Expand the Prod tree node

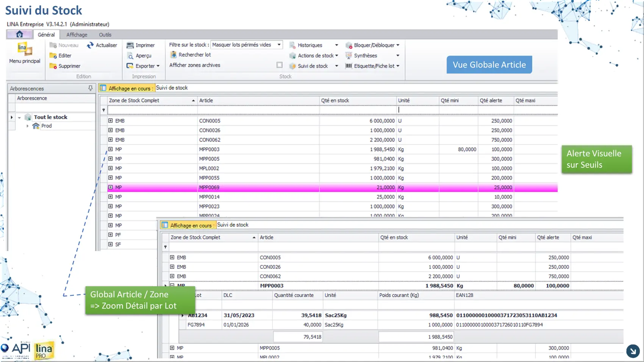point(27,126)
